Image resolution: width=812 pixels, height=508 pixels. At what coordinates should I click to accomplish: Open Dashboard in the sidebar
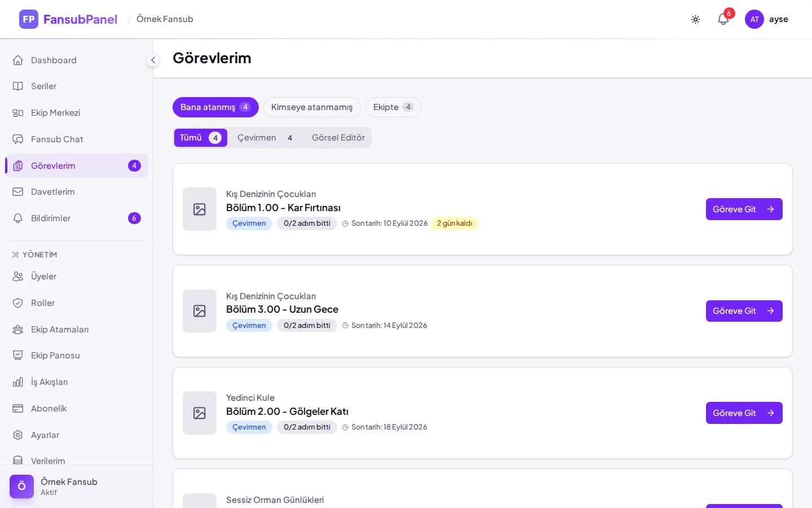77,60
